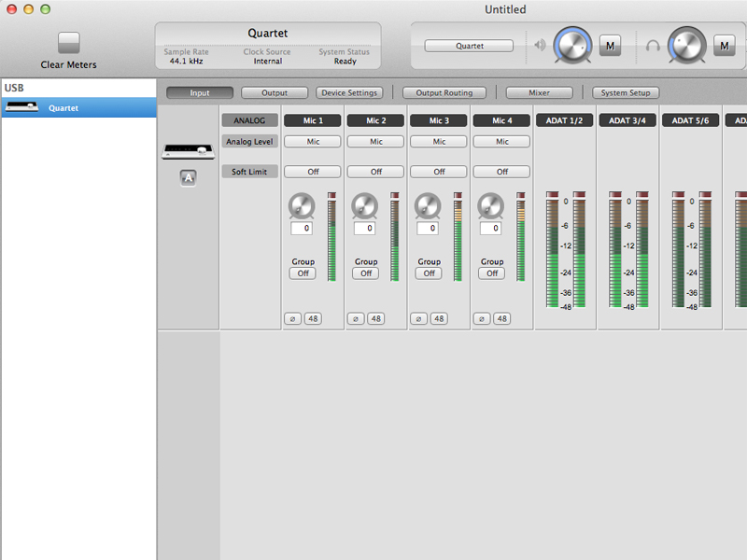Viewport: 747px width, 560px height.
Task: Click the headphone volume knob
Action: [686, 46]
